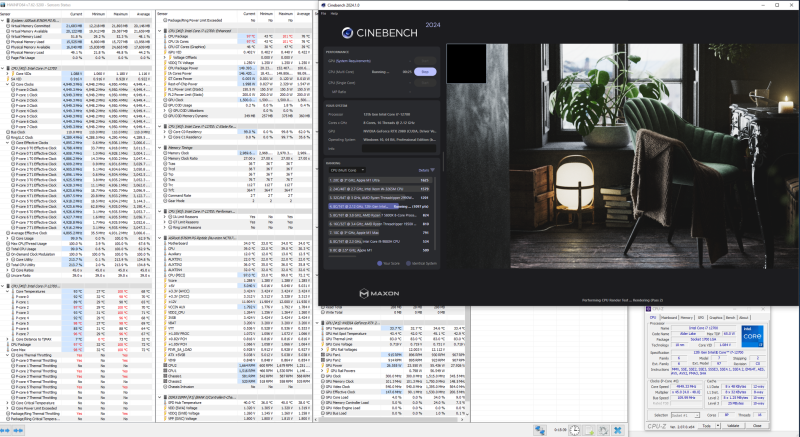Image resolution: width=800 pixels, height=437 pixels.
Task: Select the Bus Clock sensor row
Action: point(77,132)
